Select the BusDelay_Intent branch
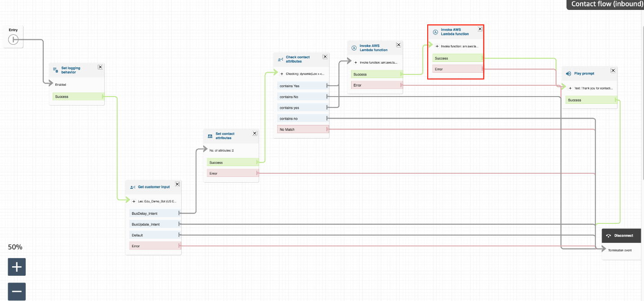Image resolution: width=644 pixels, height=301 pixels. (154, 213)
